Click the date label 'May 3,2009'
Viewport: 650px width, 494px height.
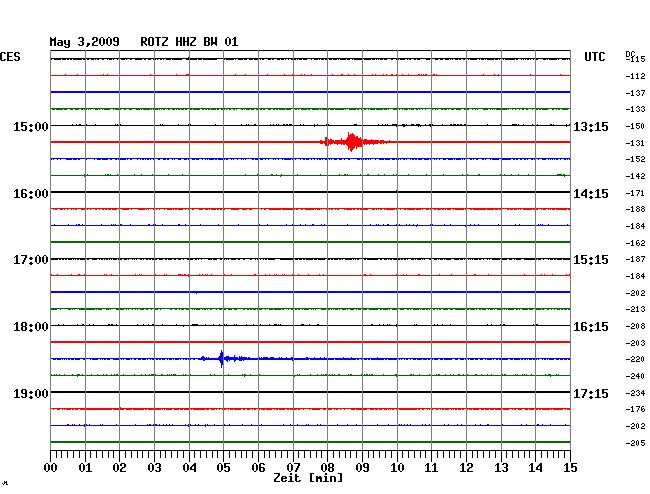(x=85, y=42)
